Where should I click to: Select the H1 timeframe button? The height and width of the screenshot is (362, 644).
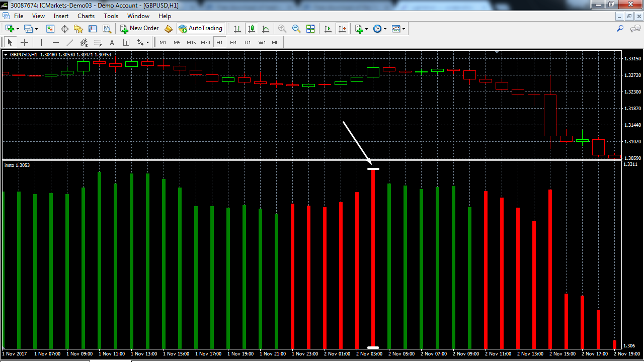point(219,42)
